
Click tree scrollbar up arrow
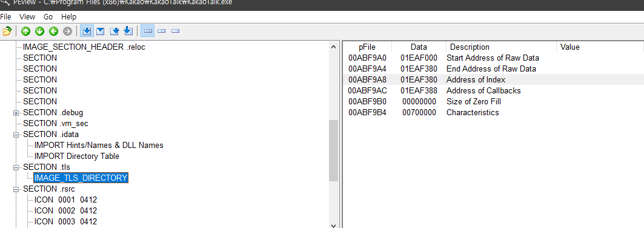[x=333, y=47]
